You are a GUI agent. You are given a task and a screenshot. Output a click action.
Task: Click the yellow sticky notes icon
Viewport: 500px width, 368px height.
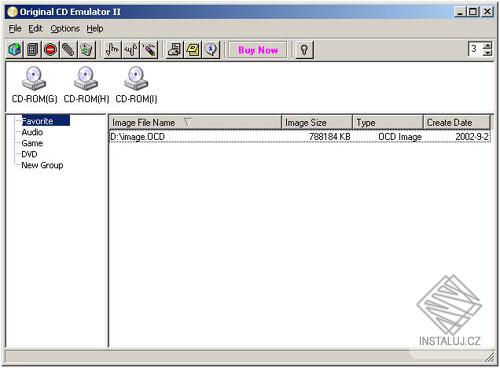[x=193, y=50]
